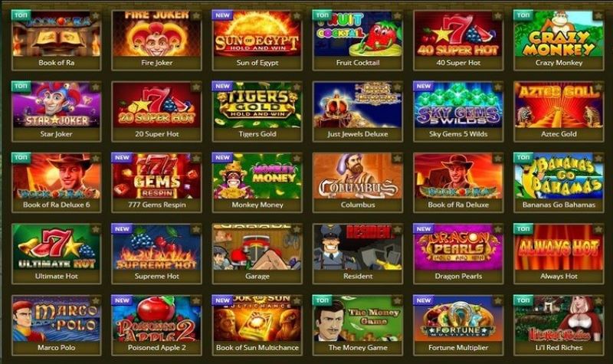The width and height of the screenshot is (613, 364).
Task: Click TOP badge on Star Joker tile
Action: (x=21, y=86)
